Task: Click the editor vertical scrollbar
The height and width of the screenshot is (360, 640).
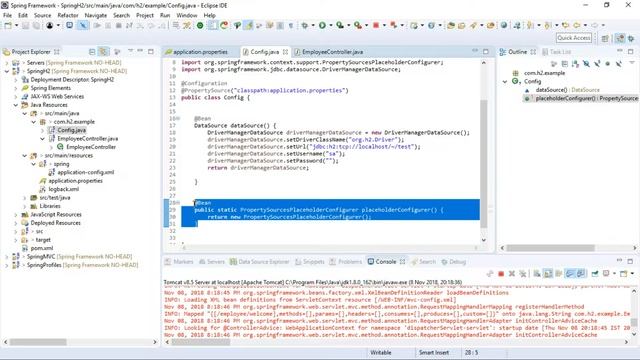Action: click(x=484, y=164)
